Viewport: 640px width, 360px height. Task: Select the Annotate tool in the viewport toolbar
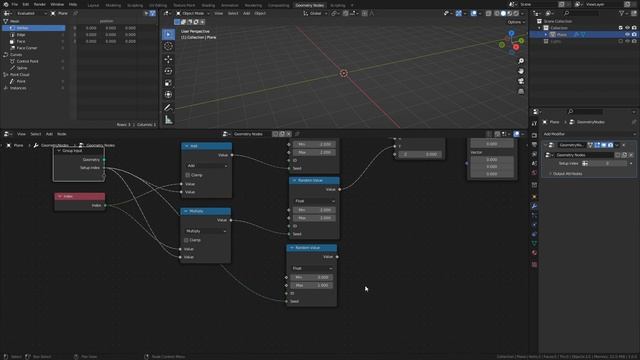tap(168, 108)
